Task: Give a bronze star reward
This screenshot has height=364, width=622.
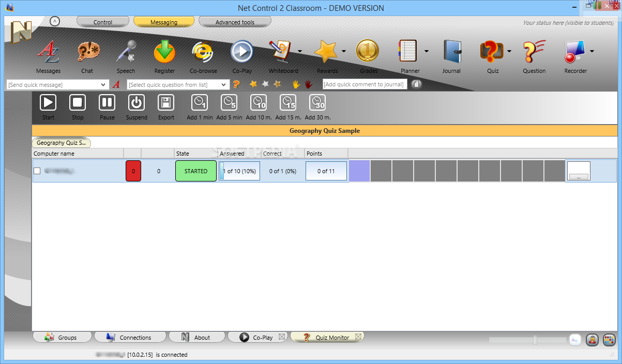Action: [x=277, y=84]
